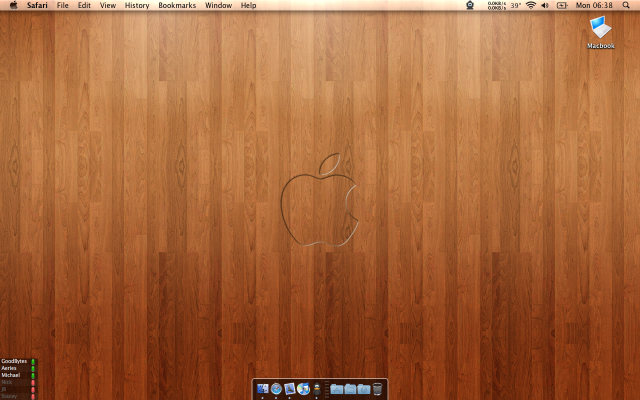
Task: Open the iTunes disc icon in Dock
Action: pos(303,389)
